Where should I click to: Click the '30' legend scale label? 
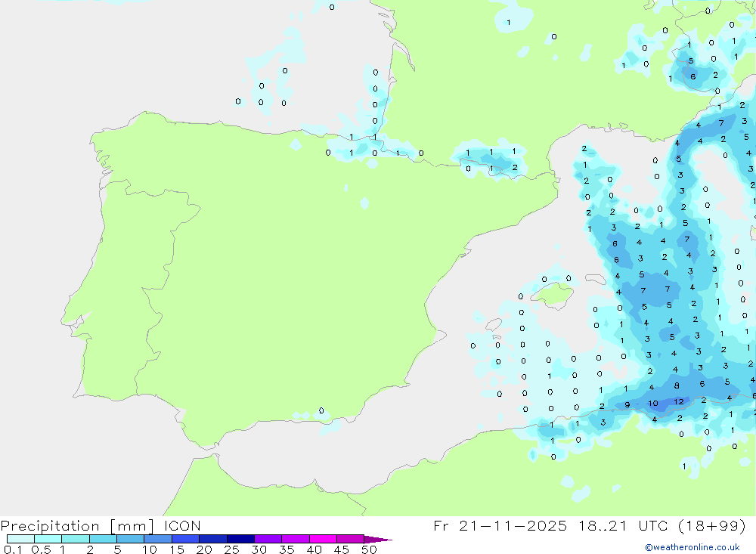click(259, 549)
